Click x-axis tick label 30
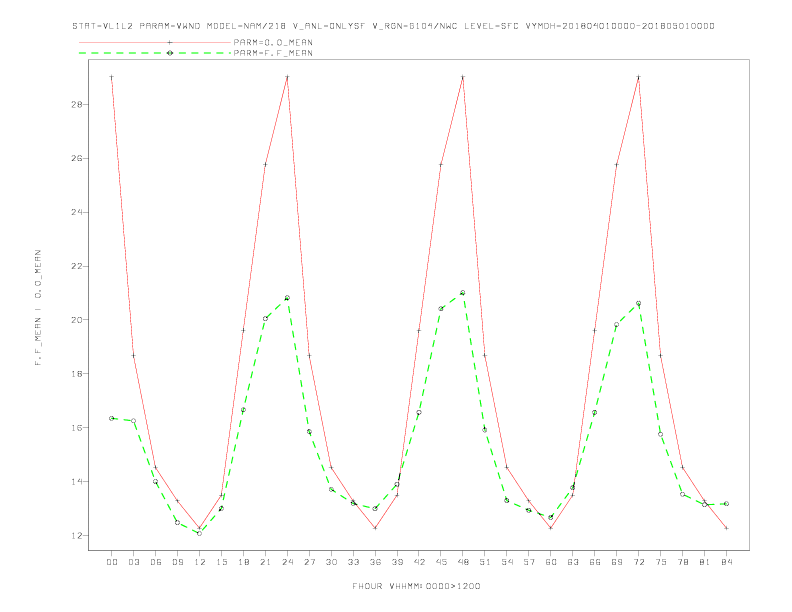The image size is (792, 612). click(x=331, y=562)
